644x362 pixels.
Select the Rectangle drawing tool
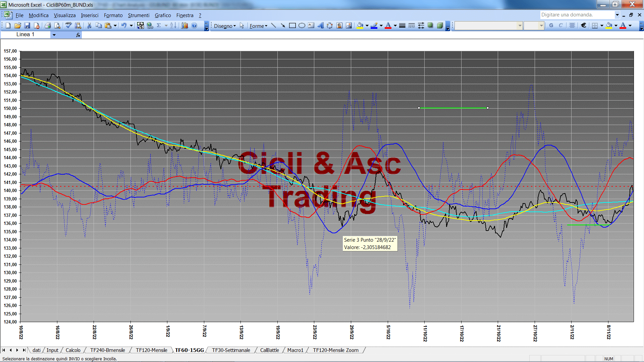pyautogui.click(x=292, y=26)
